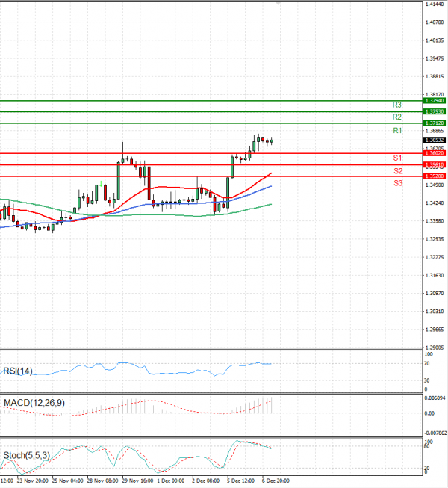Click the R3 resistance level label
Image resolution: width=448 pixels, height=488 pixels.
pyautogui.click(x=397, y=105)
